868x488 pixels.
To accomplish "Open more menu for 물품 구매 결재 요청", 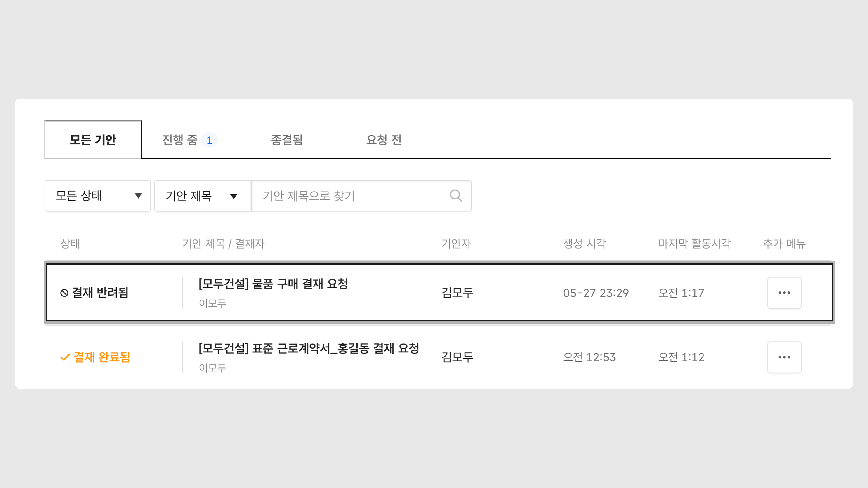I will coord(784,293).
